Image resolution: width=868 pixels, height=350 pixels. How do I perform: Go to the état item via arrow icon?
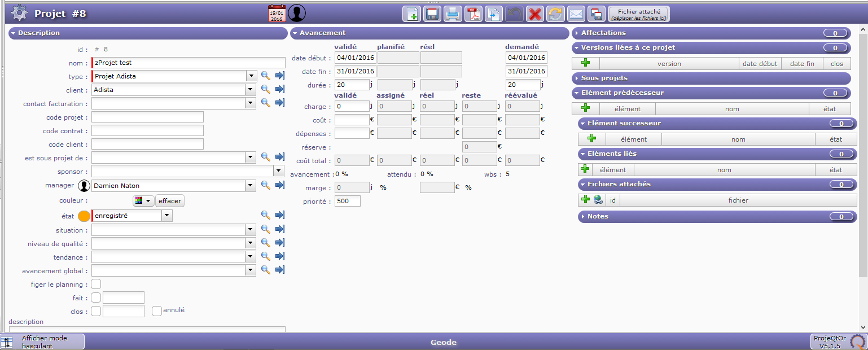click(x=280, y=215)
